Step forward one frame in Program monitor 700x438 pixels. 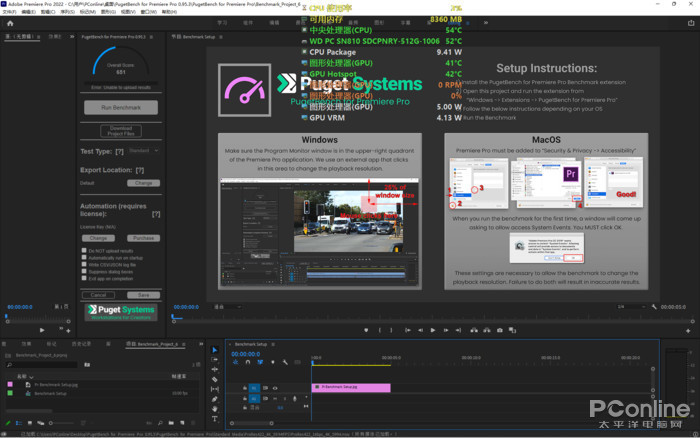coord(446,330)
